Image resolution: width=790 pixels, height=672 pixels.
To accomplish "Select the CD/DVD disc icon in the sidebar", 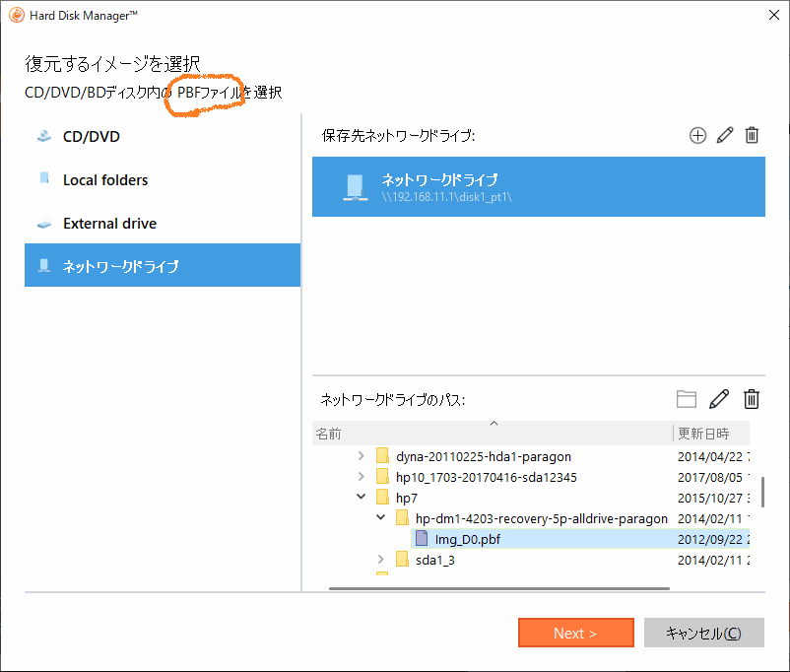I will click(x=43, y=136).
